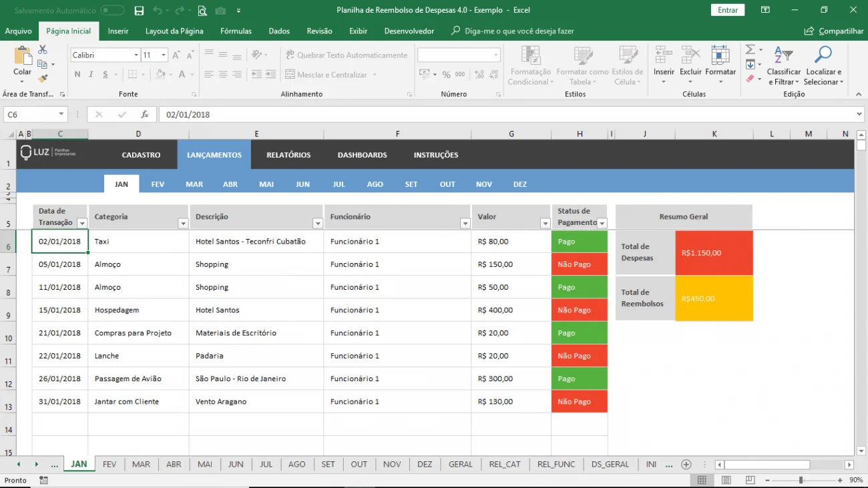
Task: Toggle Underline (S) formatting
Action: coord(103,75)
